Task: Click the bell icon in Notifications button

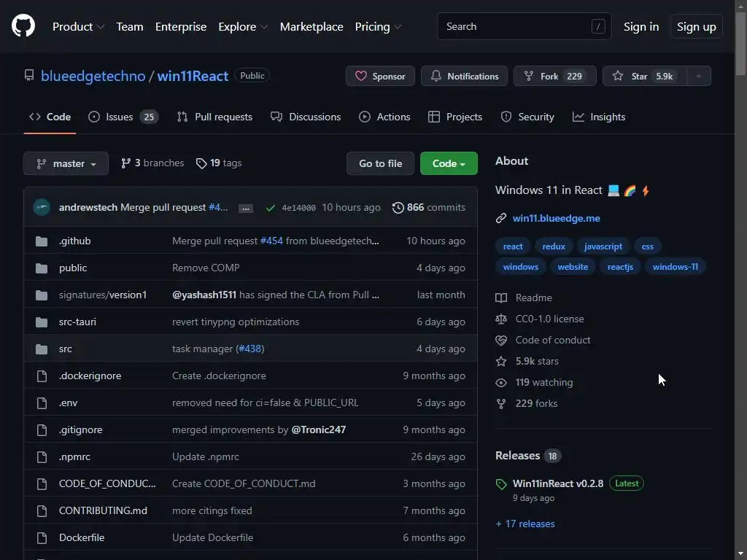Action: point(436,76)
